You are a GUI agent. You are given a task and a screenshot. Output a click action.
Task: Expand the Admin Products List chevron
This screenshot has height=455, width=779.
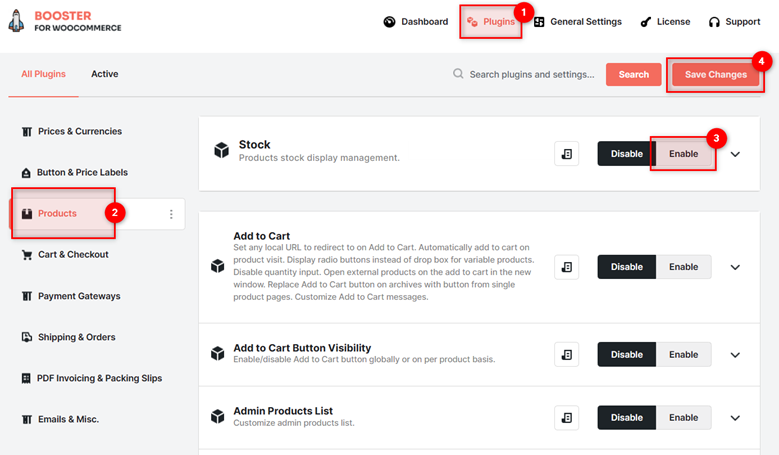735,418
